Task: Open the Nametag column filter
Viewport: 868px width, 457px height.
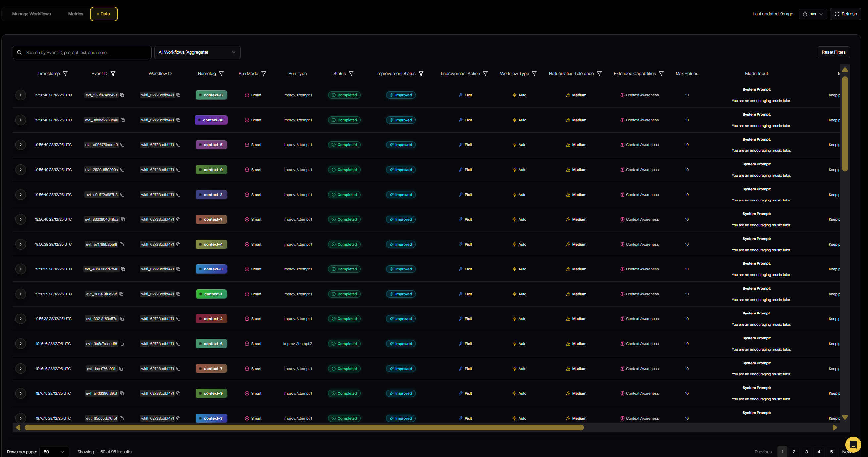Action: [x=222, y=73]
